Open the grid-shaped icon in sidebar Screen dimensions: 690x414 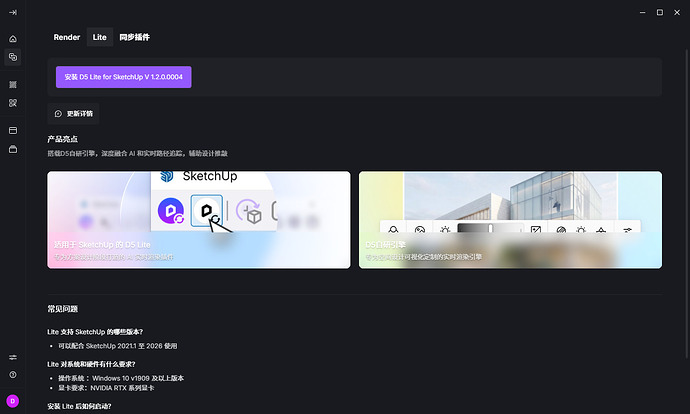(13, 103)
